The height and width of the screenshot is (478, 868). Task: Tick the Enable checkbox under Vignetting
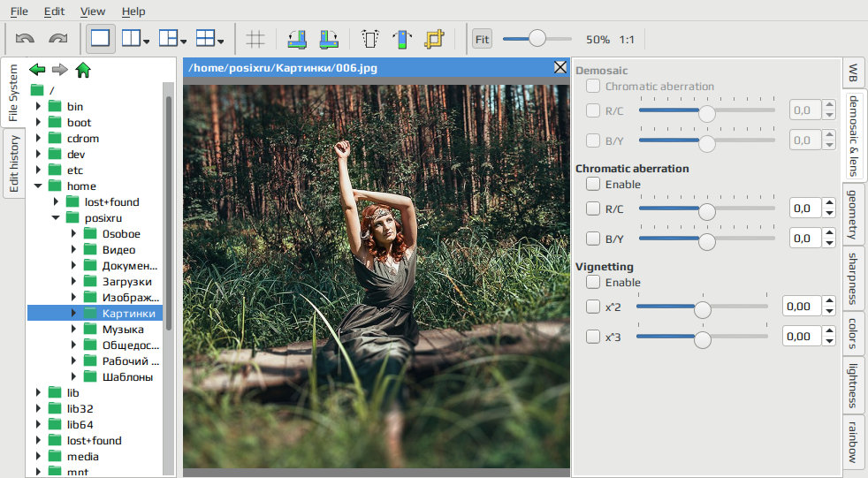coord(593,282)
